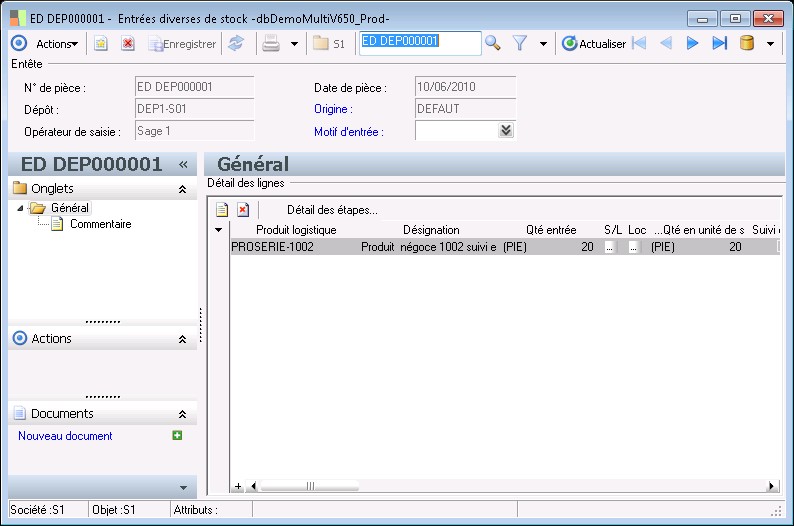Click the Objet :S1 status bar entry
Viewport: 794px width, 526px height.
(114, 510)
